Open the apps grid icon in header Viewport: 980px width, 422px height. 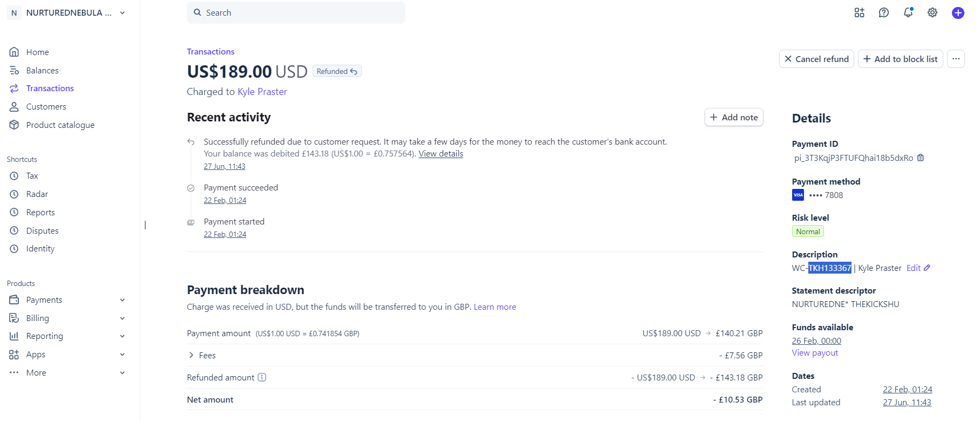point(860,12)
